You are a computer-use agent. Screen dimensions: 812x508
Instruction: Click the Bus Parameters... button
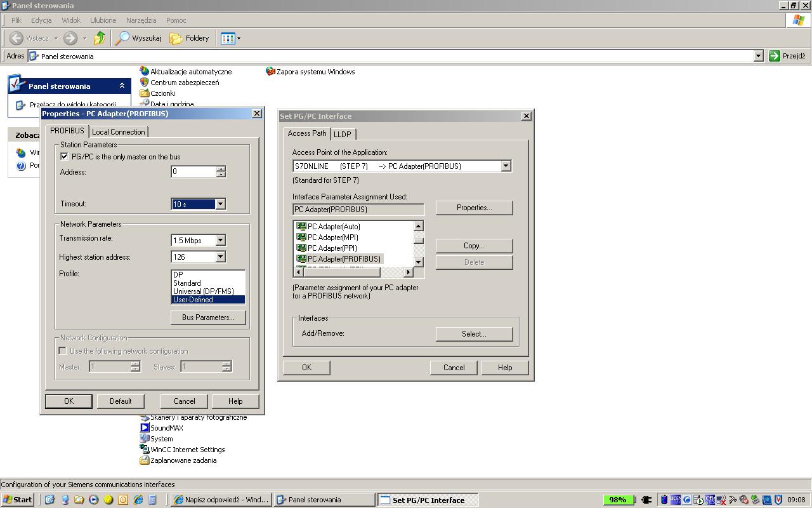pos(208,317)
